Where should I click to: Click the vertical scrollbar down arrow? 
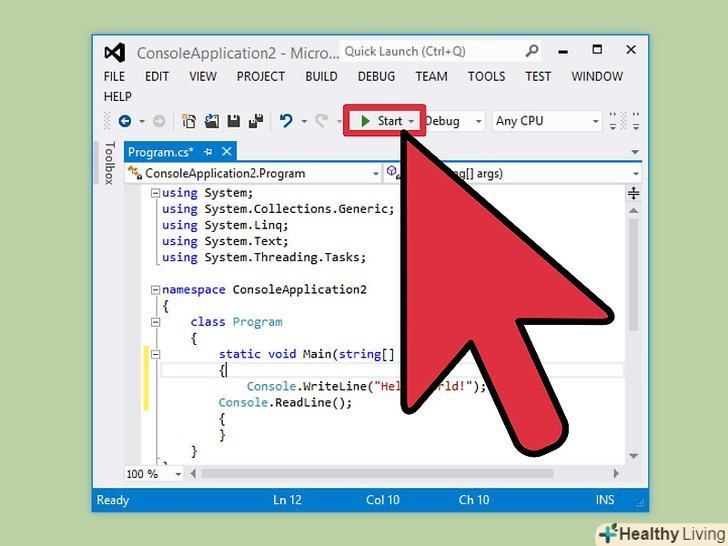634,456
